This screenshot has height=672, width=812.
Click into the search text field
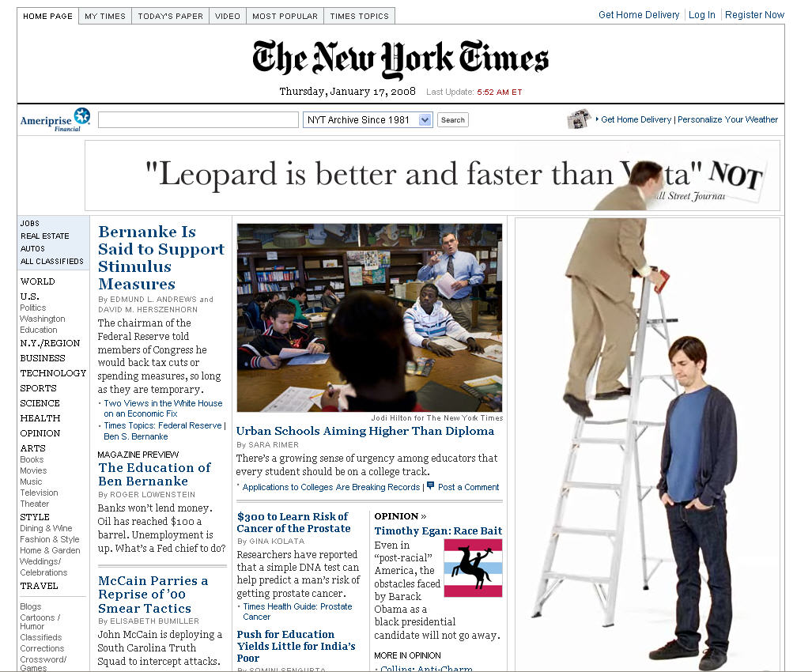click(198, 119)
